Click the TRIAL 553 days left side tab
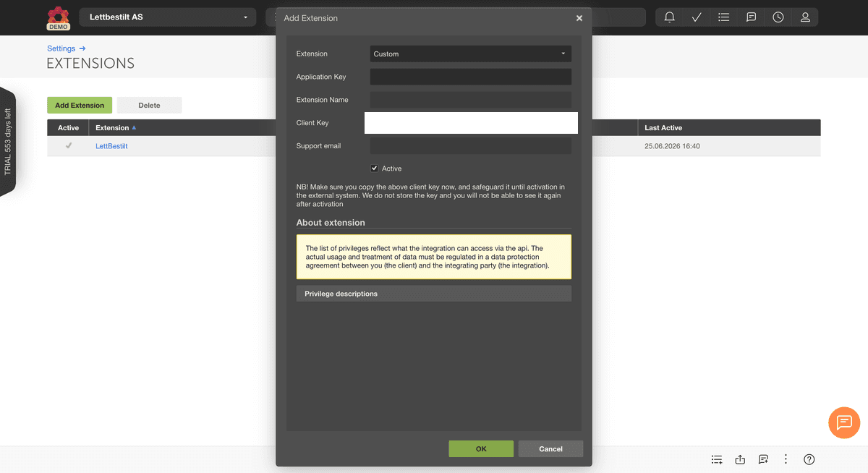Screen dimensions: 868x473 (x=8, y=142)
